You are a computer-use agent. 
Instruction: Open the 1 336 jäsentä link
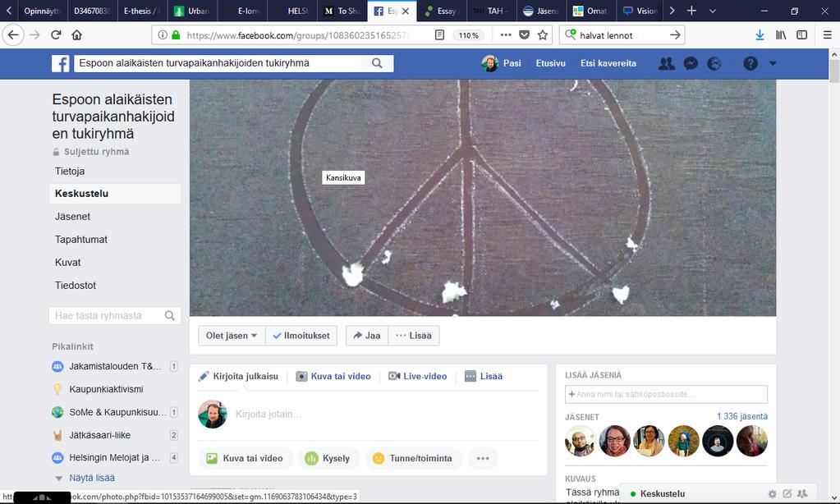pyautogui.click(x=742, y=417)
